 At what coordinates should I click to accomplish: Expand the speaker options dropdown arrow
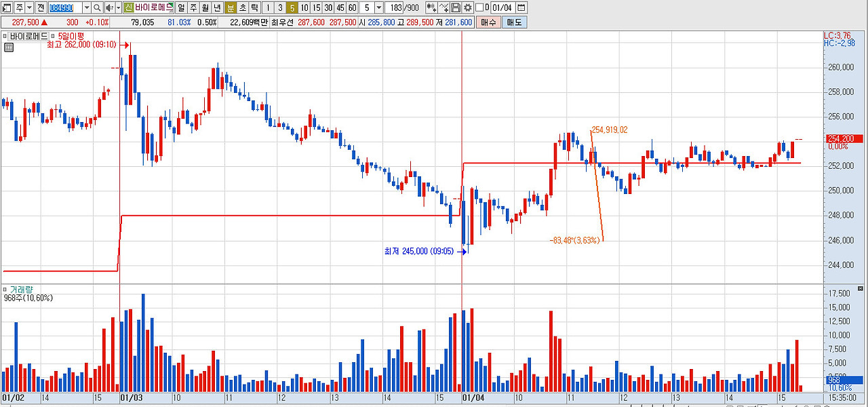(118, 7)
